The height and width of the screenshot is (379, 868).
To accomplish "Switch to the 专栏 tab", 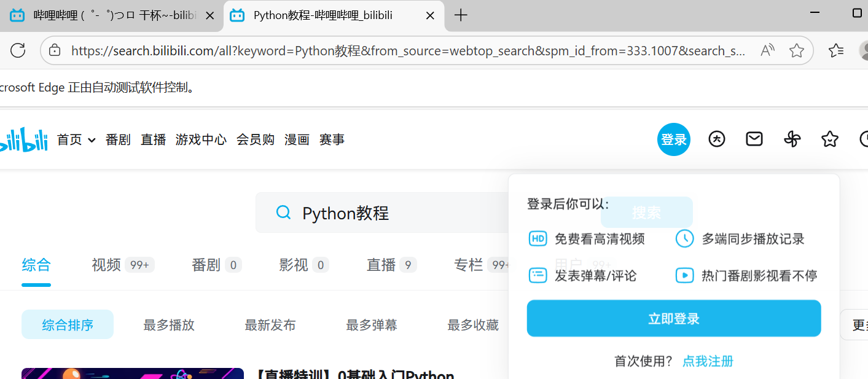I will (x=481, y=265).
